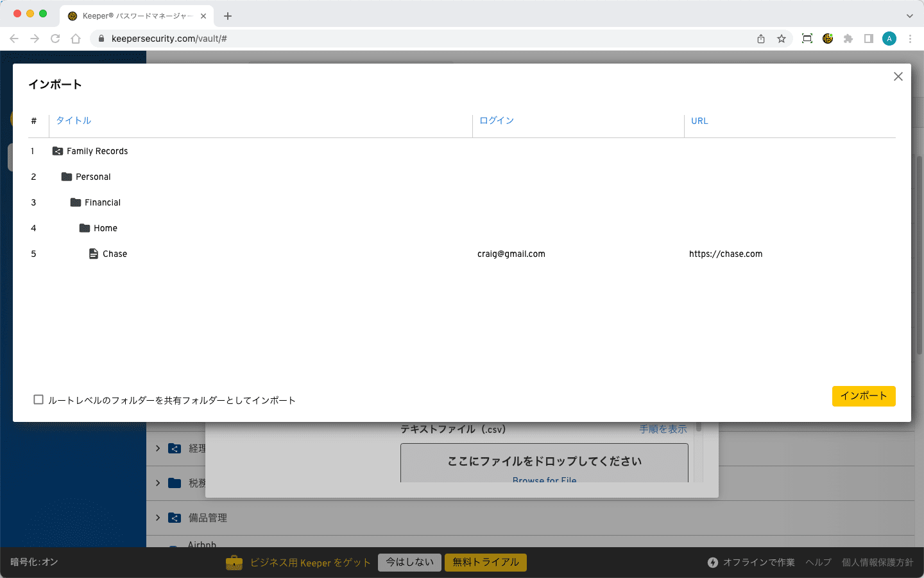
Task: Click the yellow インポート button
Action: point(863,396)
